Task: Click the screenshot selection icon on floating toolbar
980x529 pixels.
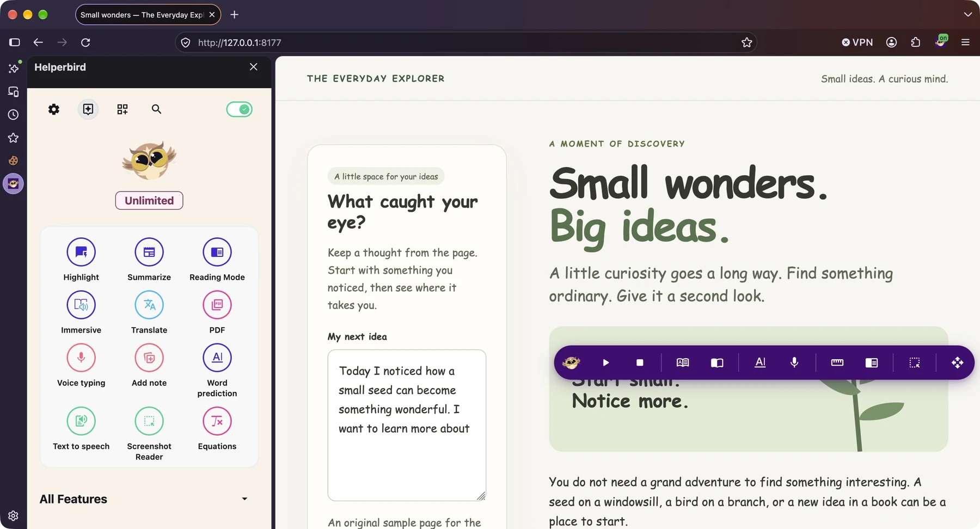Action: 915,362
